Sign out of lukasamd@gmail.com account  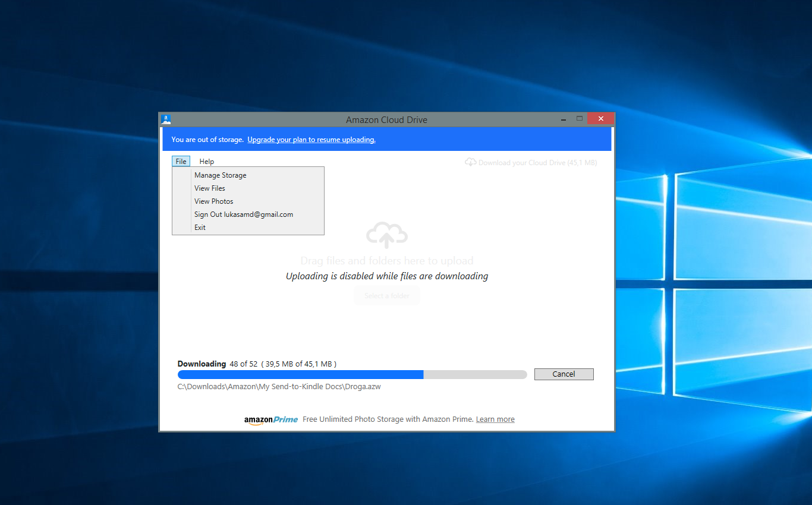click(x=248, y=214)
